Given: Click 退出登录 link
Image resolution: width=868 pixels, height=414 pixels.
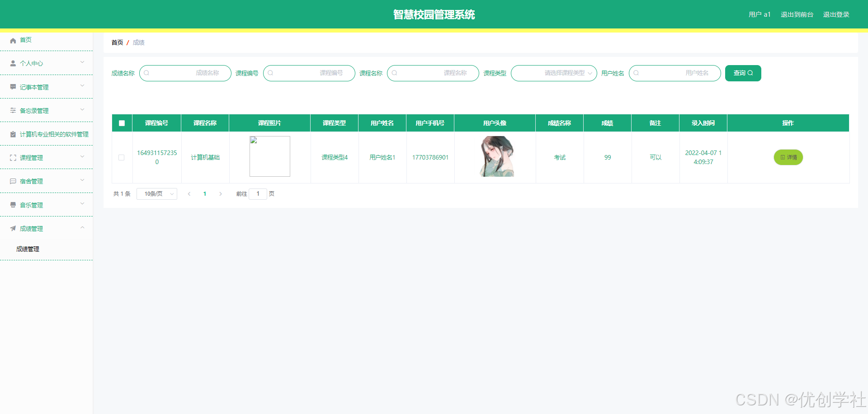Looking at the screenshot, I should point(836,14).
